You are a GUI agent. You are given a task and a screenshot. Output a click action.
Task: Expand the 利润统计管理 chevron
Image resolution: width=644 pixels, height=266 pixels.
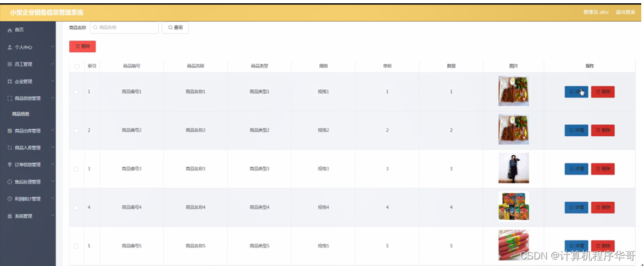[x=52, y=198]
